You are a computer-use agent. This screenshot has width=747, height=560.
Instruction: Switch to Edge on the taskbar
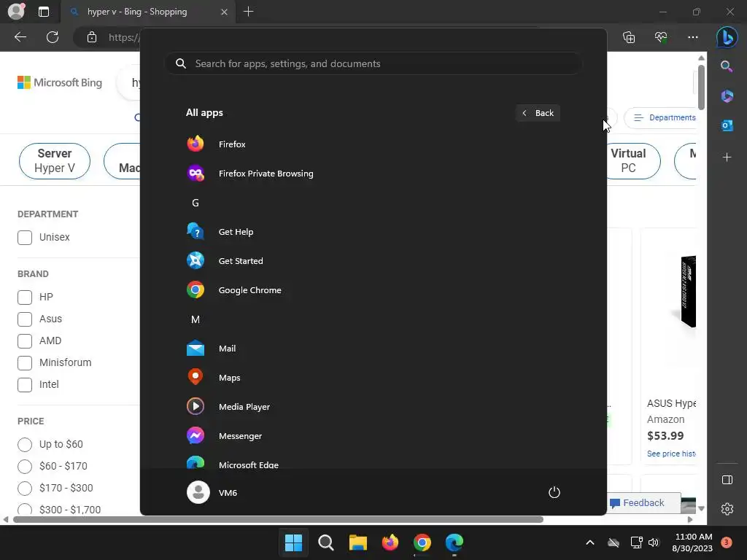click(454, 542)
